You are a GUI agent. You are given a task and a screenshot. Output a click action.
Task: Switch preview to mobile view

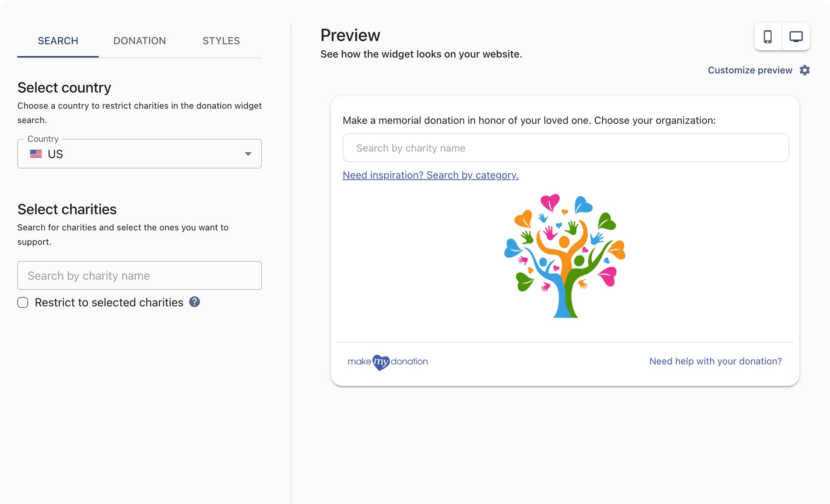[x=768, y=36]
